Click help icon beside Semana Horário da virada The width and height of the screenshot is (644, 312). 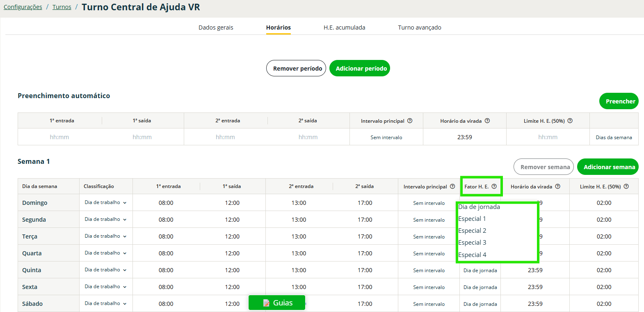pos(557,186)
